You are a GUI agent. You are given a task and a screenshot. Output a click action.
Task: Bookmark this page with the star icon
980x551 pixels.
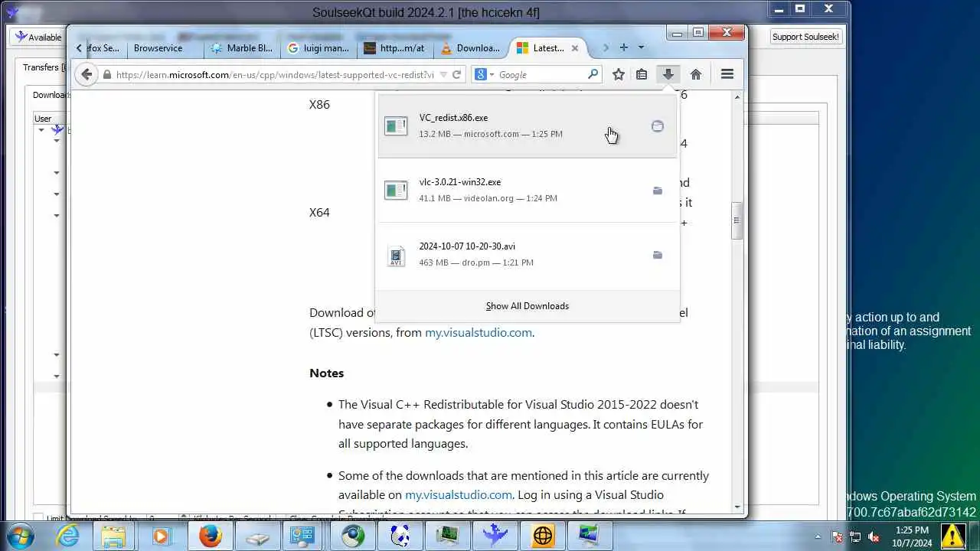(x=619, y=74)
